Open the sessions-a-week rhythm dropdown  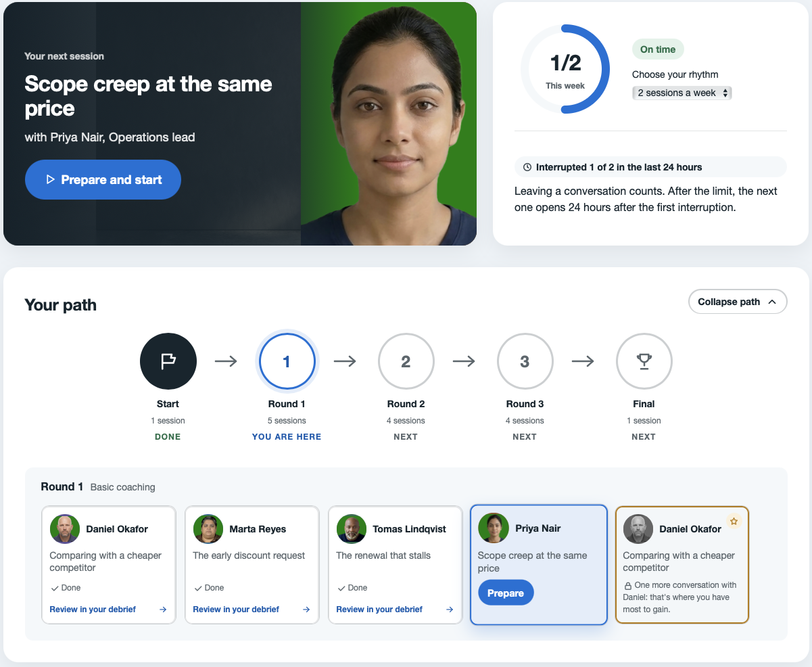(682, 93)
